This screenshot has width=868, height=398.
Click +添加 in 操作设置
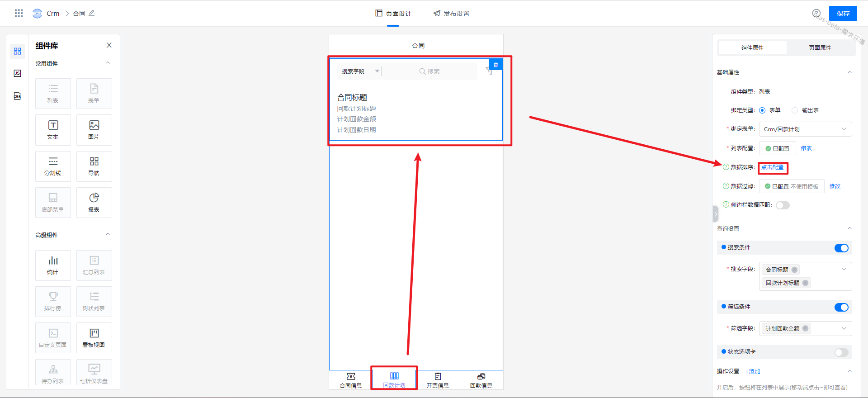coord(753,372)
